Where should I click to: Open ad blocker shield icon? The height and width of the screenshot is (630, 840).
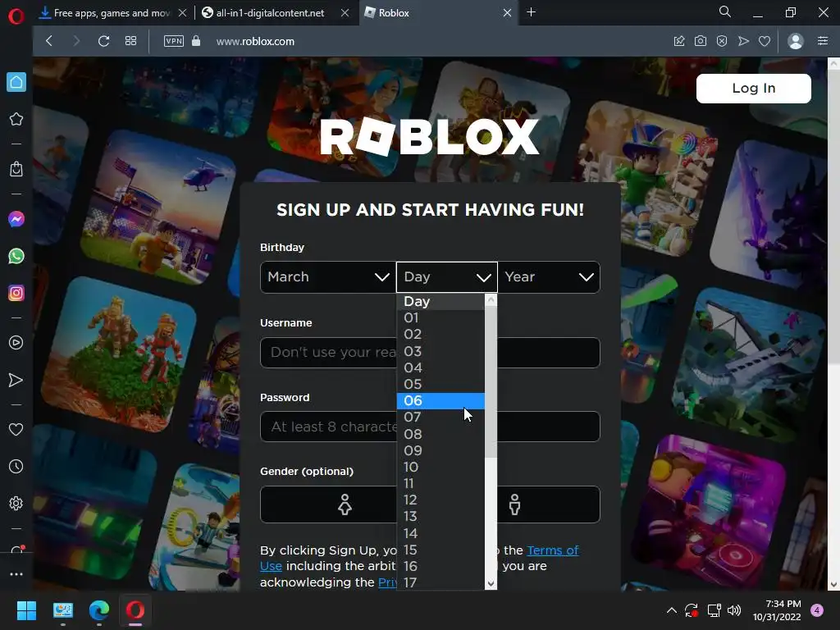click(722, 41)
